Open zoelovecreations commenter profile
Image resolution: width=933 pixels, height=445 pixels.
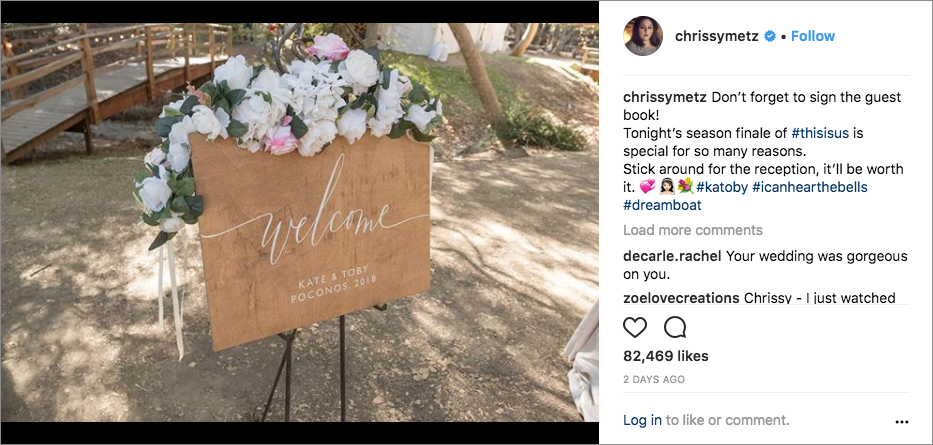(681, 298)
